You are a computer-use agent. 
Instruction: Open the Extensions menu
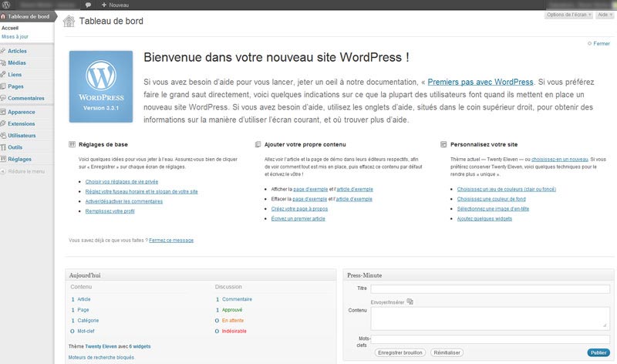(x=22, y=123)
